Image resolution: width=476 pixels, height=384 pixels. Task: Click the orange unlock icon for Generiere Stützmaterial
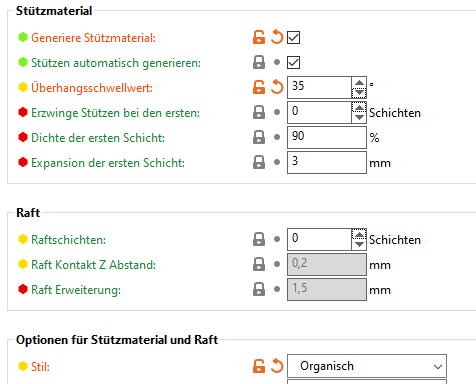259,37
